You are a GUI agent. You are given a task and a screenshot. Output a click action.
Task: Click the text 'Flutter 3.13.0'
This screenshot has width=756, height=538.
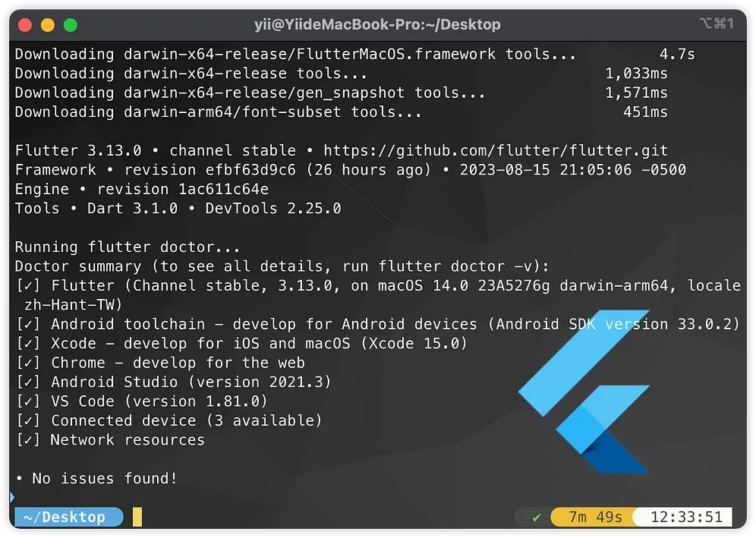[x=78, y=150]
